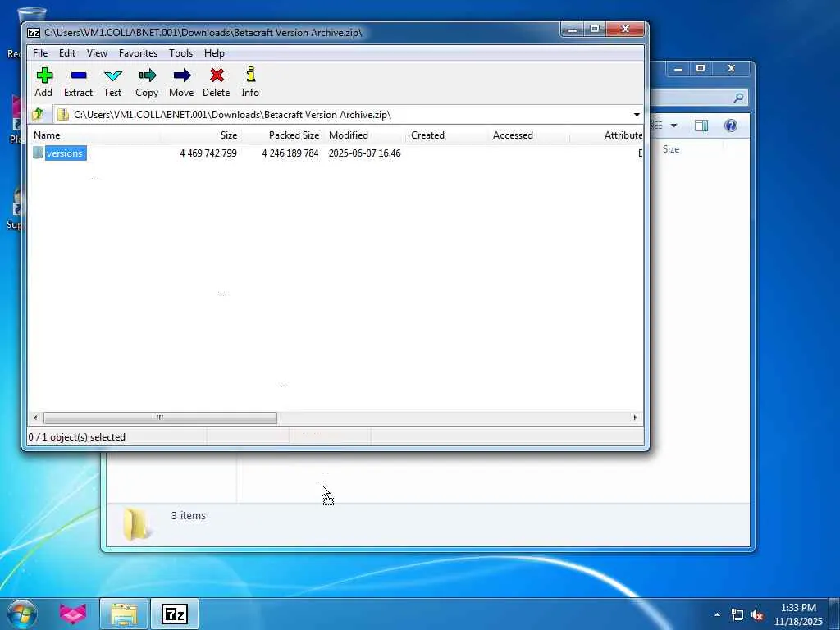
Task: Select the versions folder icon
Action: [x=38, y=153]
